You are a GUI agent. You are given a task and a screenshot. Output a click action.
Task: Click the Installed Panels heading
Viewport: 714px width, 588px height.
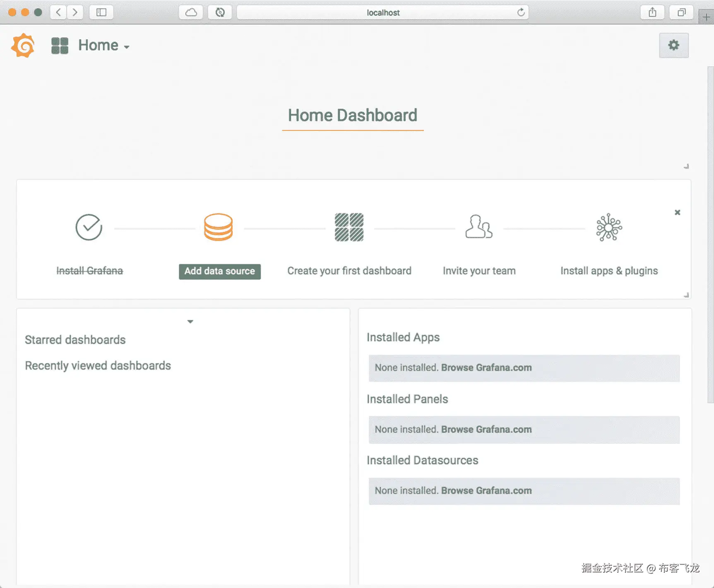click(407, 399)
